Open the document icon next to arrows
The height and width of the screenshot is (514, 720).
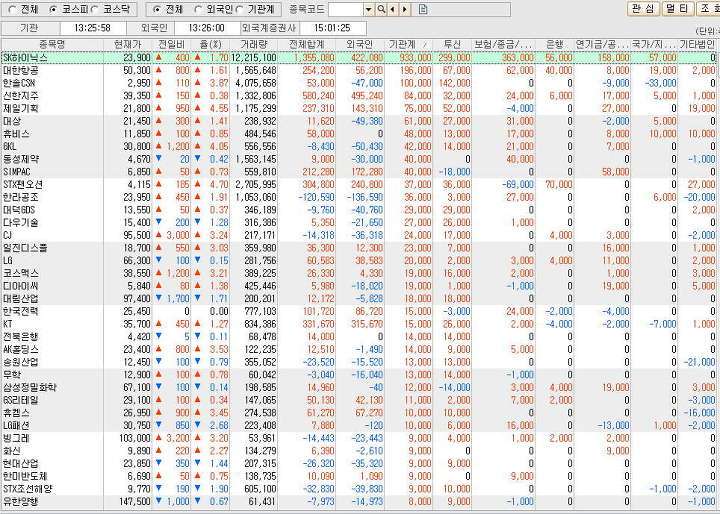click(x=423, y=9)
